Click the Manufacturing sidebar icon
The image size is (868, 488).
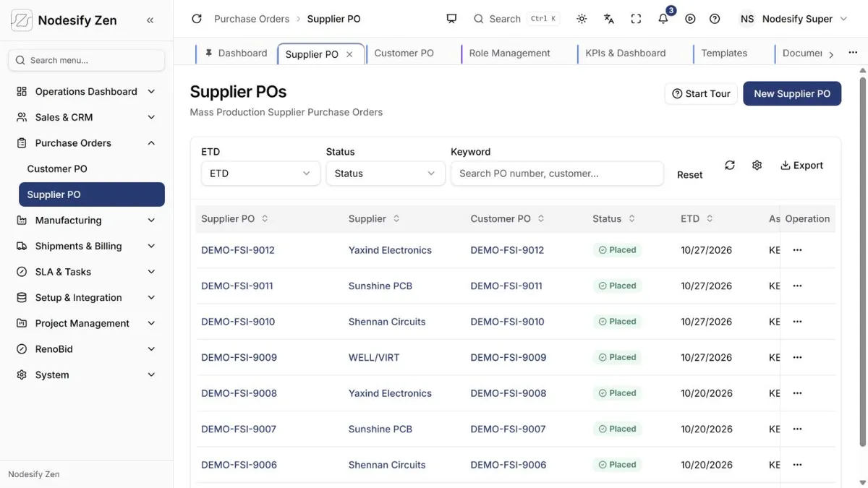click(x=22, y=221)
